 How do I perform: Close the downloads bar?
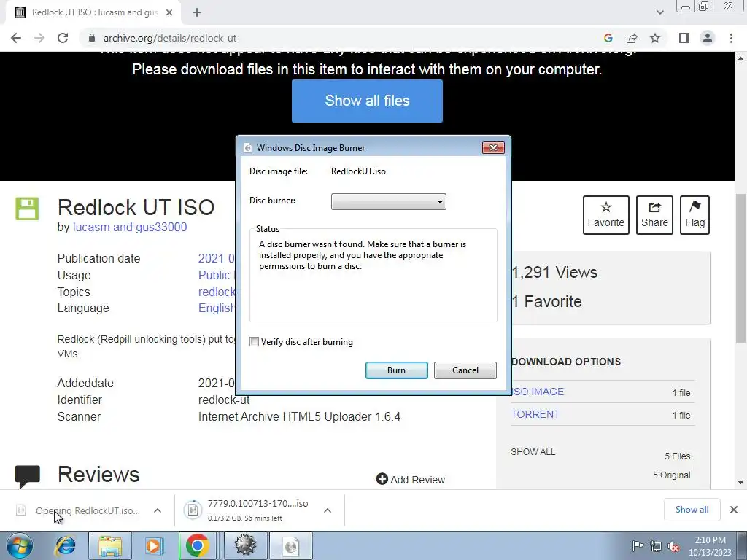734,510
